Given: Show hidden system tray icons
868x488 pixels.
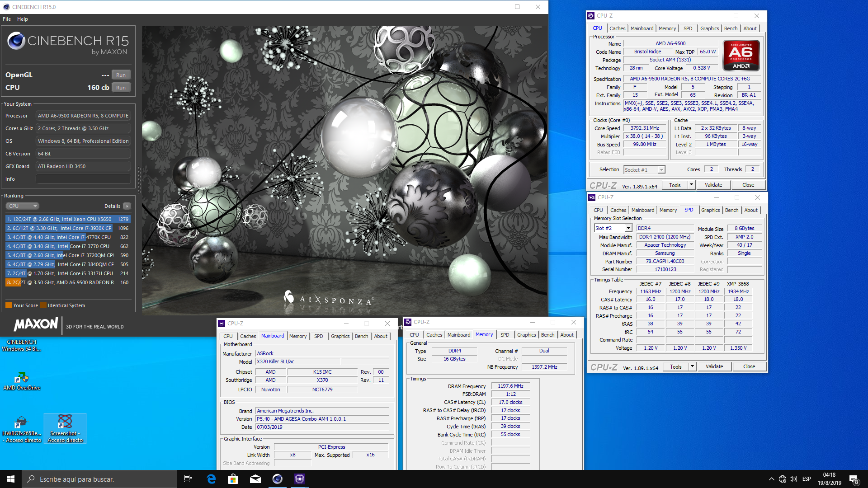Looking at the screenshot, I should pos(771,479).
